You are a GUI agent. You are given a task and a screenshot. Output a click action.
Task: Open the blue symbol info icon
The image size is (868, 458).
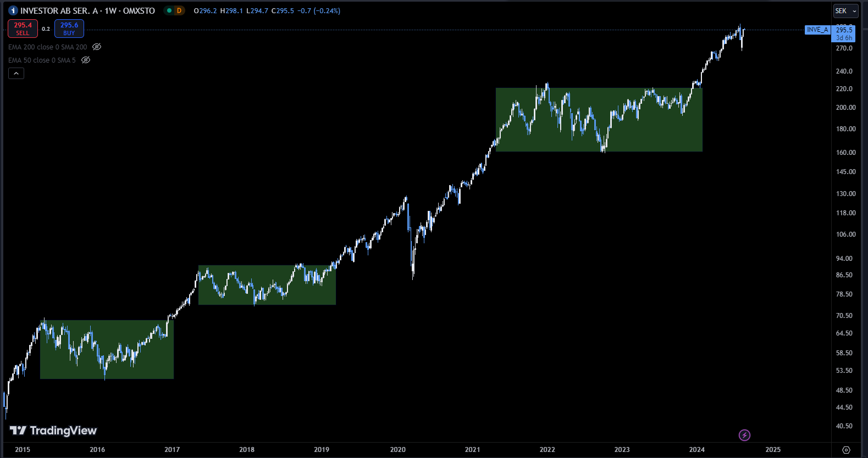[x=13, y=10]
